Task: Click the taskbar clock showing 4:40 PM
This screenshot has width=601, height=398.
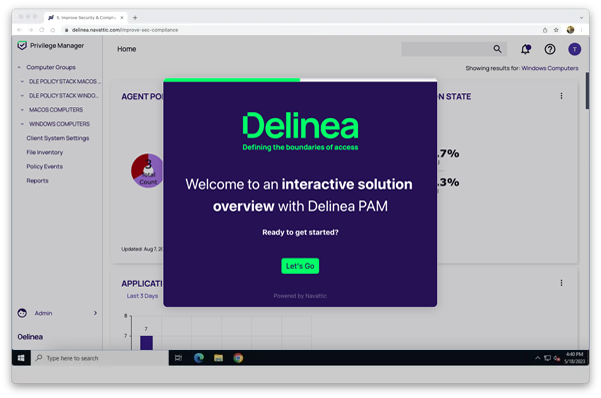Action: click(574, 358)
